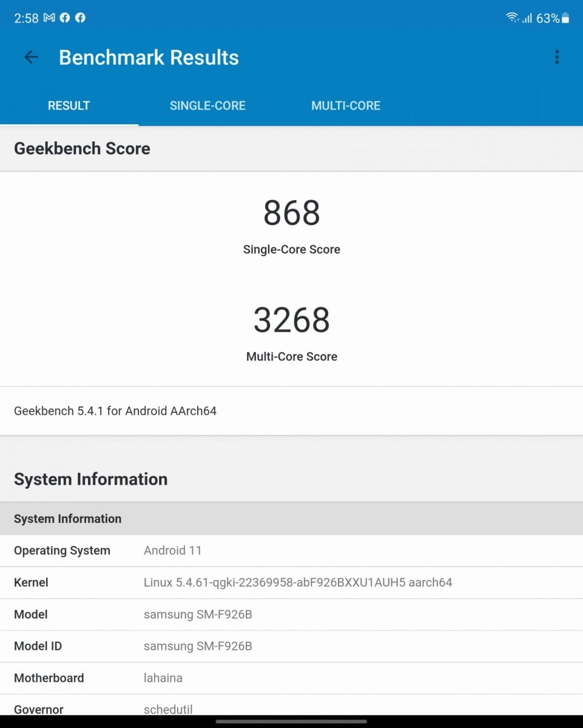Select the samsung SM-F926B value in Model row
Image resolution: width=583 pixels, height=728 pixels.
point(198,615)
